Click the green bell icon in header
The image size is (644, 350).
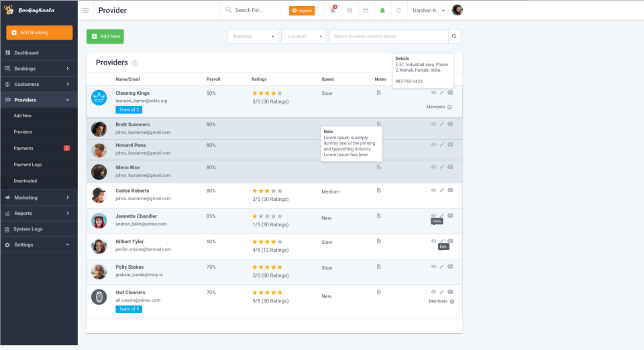[382, 10]
